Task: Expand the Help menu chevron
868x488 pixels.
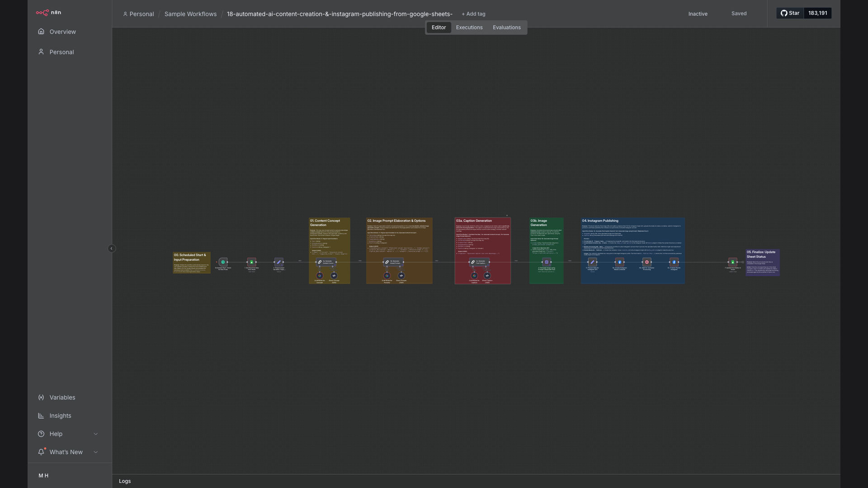Action: [95, 434]
